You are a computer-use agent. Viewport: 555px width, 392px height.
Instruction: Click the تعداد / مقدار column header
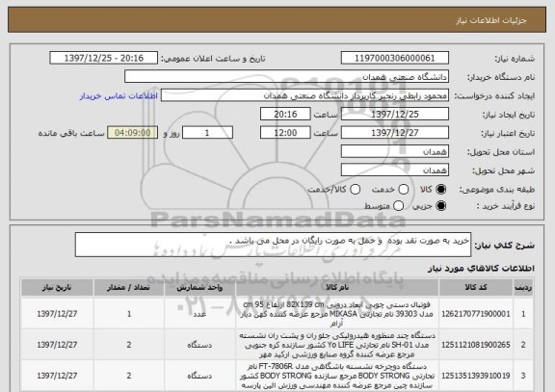click(129, 287)
